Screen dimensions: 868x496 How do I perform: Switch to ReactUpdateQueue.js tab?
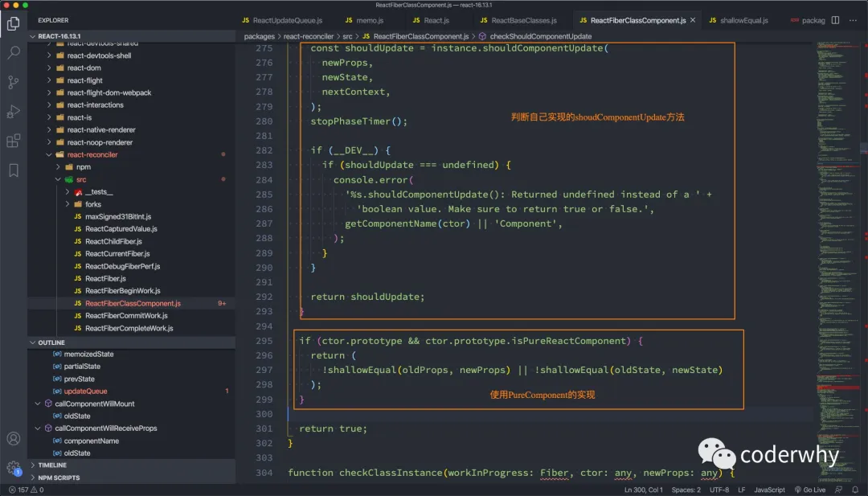point(282,20)
